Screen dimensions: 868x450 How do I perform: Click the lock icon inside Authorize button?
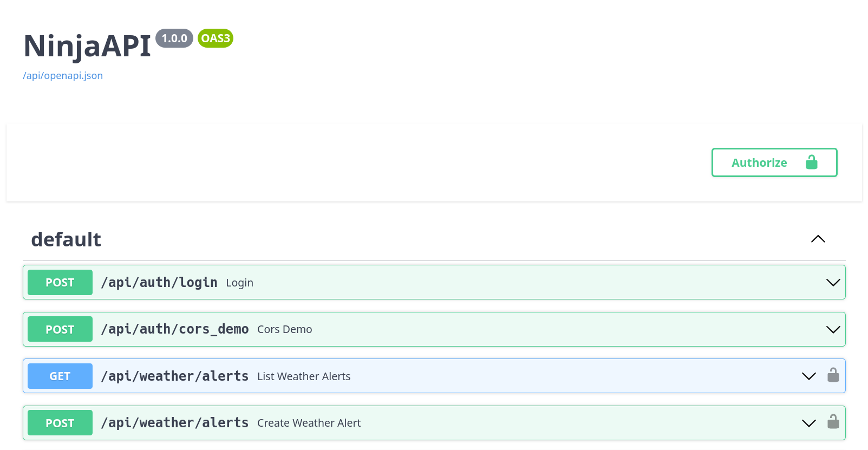(x=811, y=162)
